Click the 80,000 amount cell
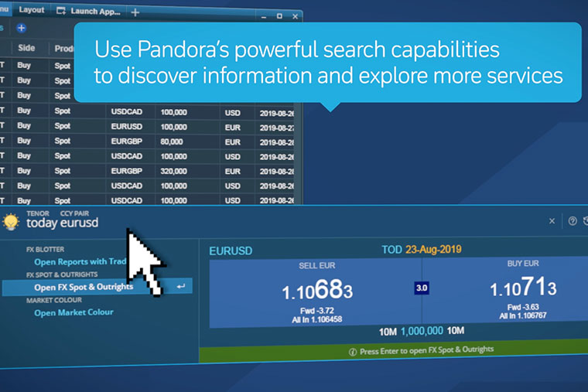 [x=172, y=141]
